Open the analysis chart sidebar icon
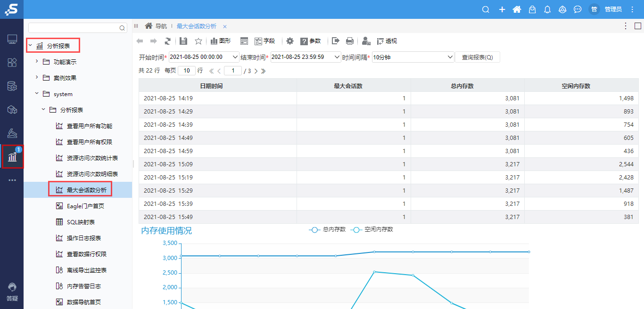 pos(12,156)
